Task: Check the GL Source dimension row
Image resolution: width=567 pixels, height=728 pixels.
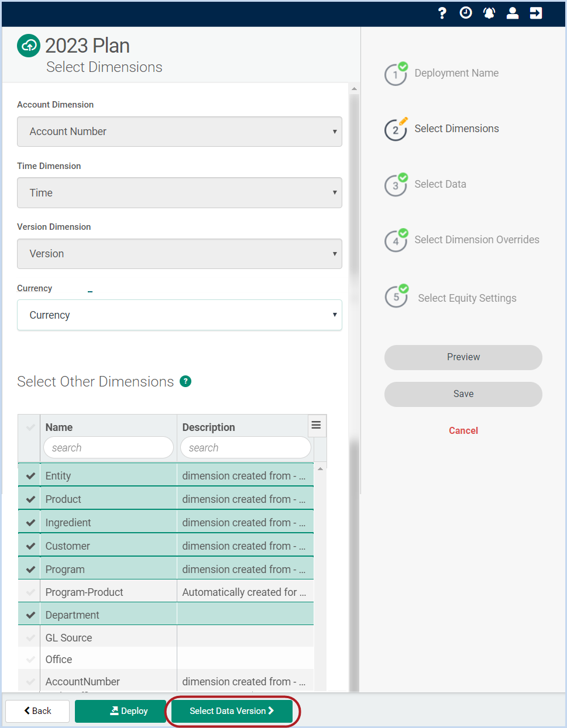Action: (31, 638)
